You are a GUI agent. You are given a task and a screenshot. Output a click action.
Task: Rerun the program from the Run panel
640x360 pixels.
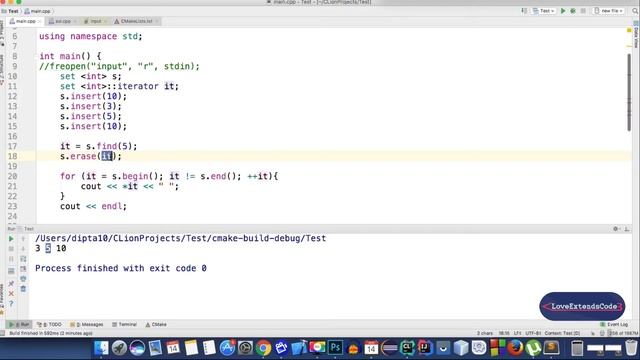coord(11,239)
